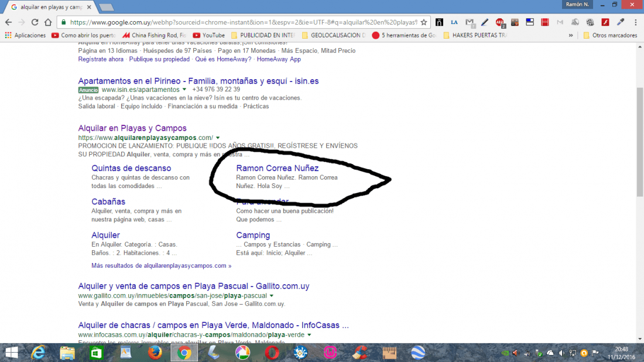Screen dimensions: 644x362
Task: Go back with the browser back arrow
Action: [9, 22]
